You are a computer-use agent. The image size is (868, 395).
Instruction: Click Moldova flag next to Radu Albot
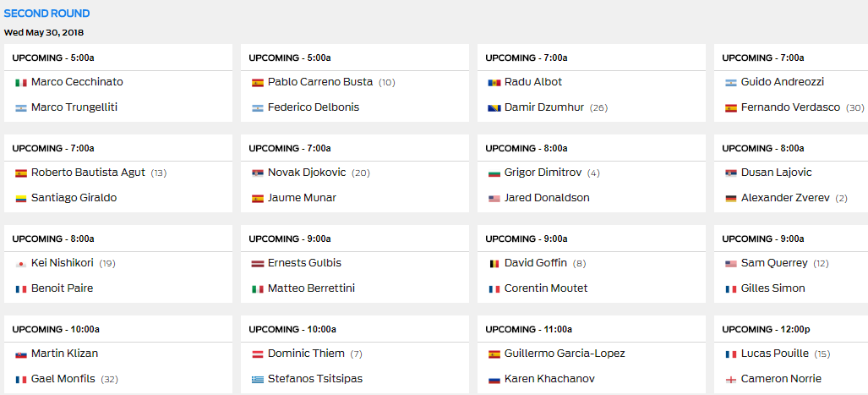[x=494, y=83]
